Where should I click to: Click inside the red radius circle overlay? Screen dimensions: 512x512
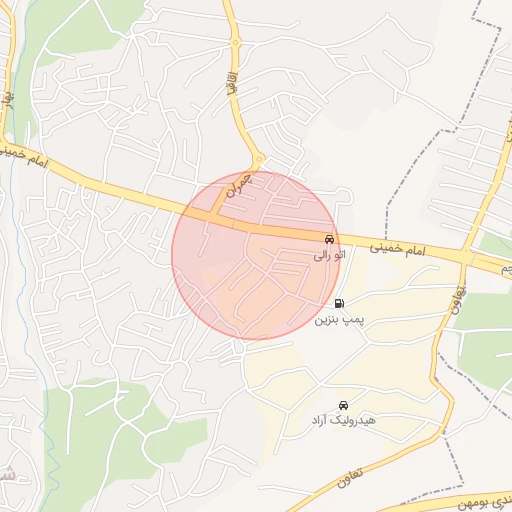tap(255, 255)
